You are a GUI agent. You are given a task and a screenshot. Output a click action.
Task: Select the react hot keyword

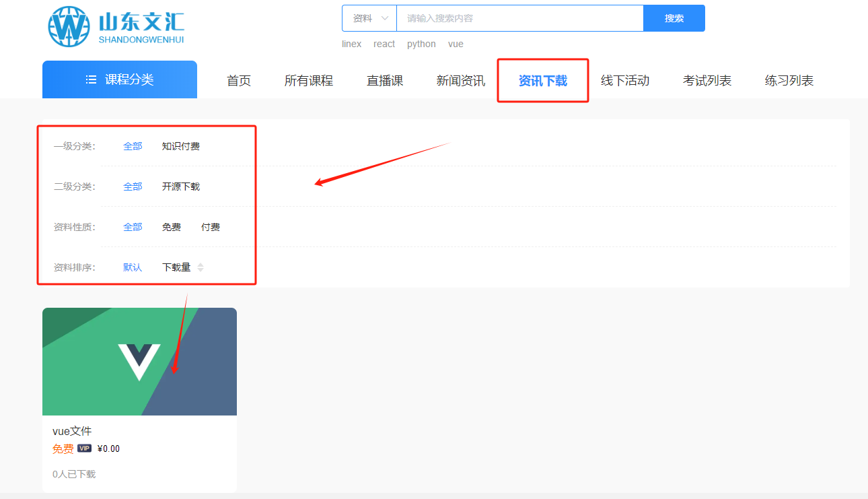coord(384,44)
